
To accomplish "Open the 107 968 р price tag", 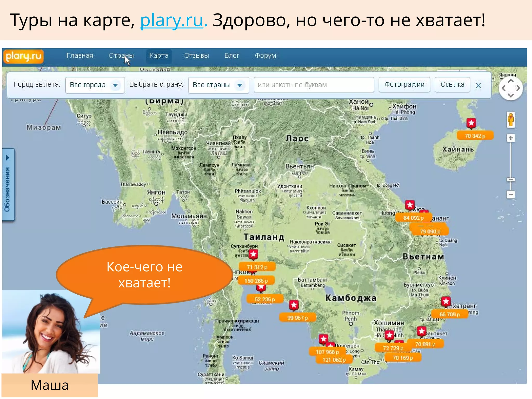I will pos(327,352).
